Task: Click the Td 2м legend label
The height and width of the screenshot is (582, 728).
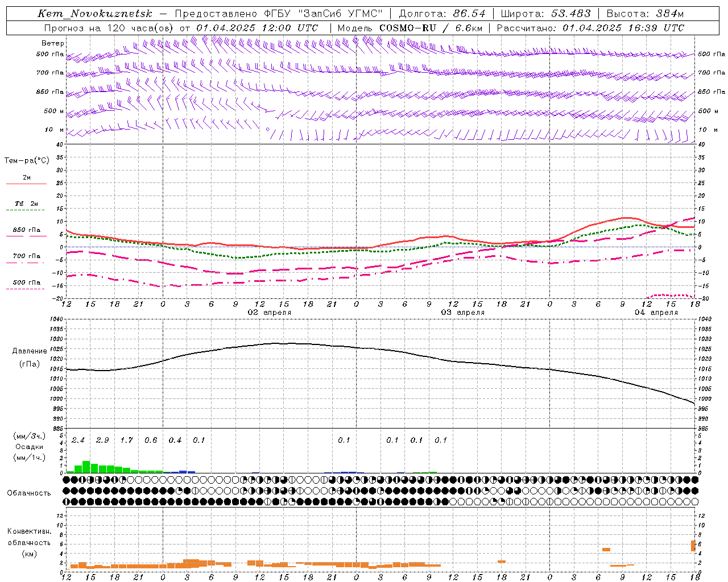Action: coord(27,203)
